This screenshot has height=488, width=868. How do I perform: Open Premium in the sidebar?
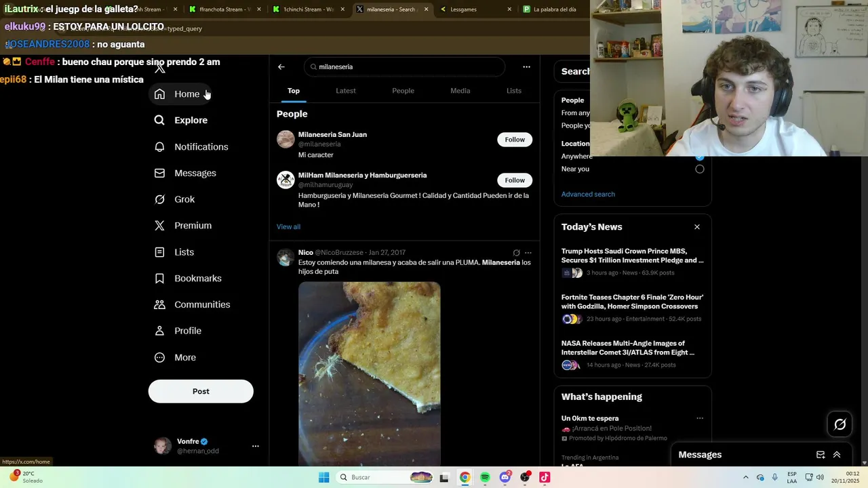click(x=183, y=226)
